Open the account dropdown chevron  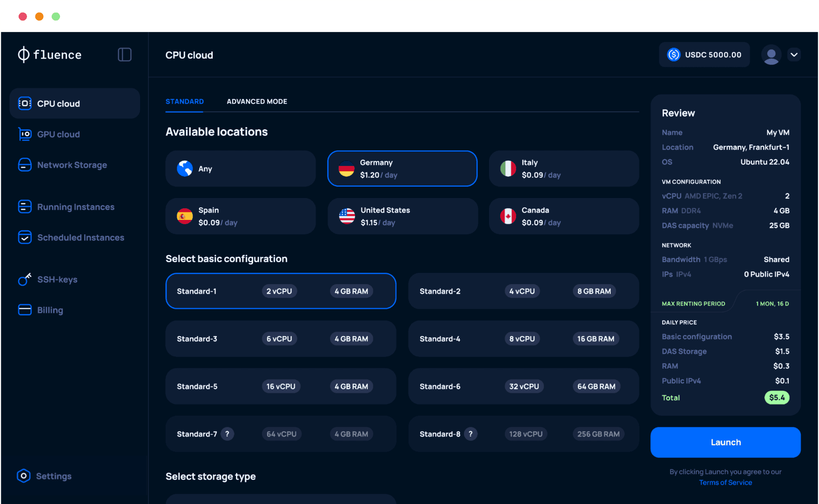[x=794, y=54]
